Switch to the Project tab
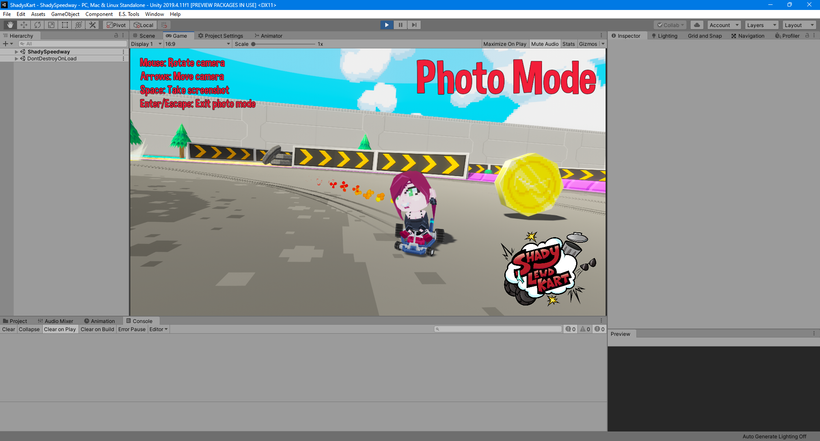The height and width of the screenshot is (441, 820). 15,321
